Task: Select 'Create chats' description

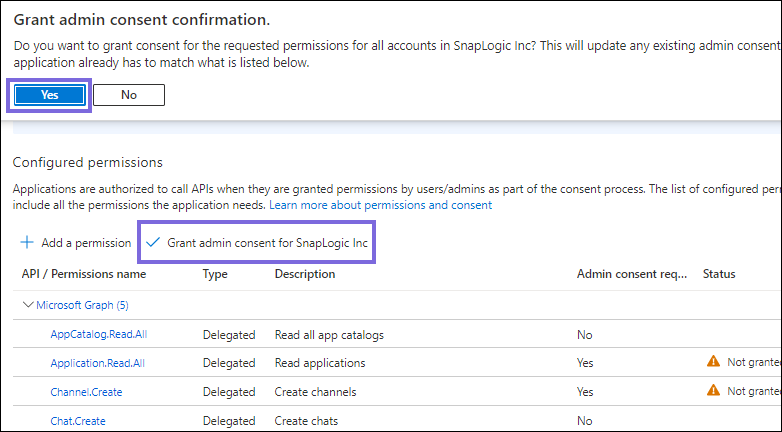Action: point(306,421)
